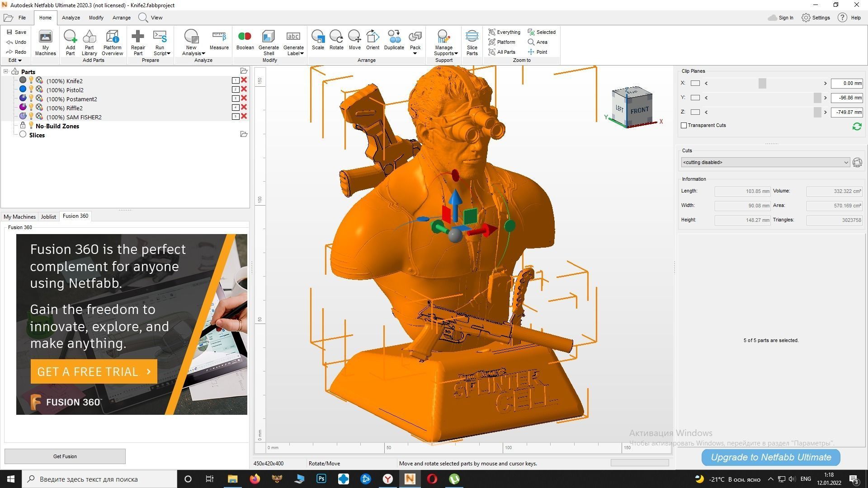This screenshot has width=868, height=488.
Task: Click the Generate Shell icon
Action: tap(269, 42)
